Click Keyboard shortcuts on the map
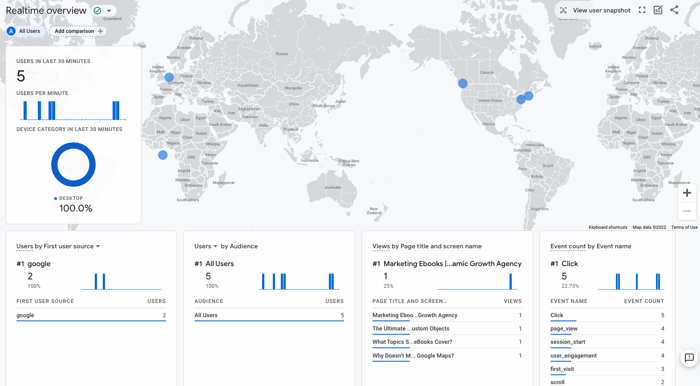 click(x=608, y=227)
